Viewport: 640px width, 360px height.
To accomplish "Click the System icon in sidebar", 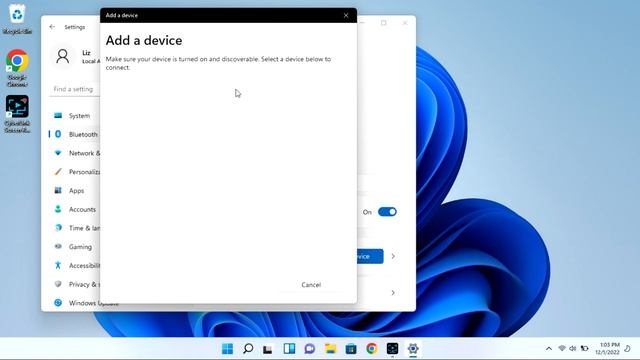I will pos(58,116).
